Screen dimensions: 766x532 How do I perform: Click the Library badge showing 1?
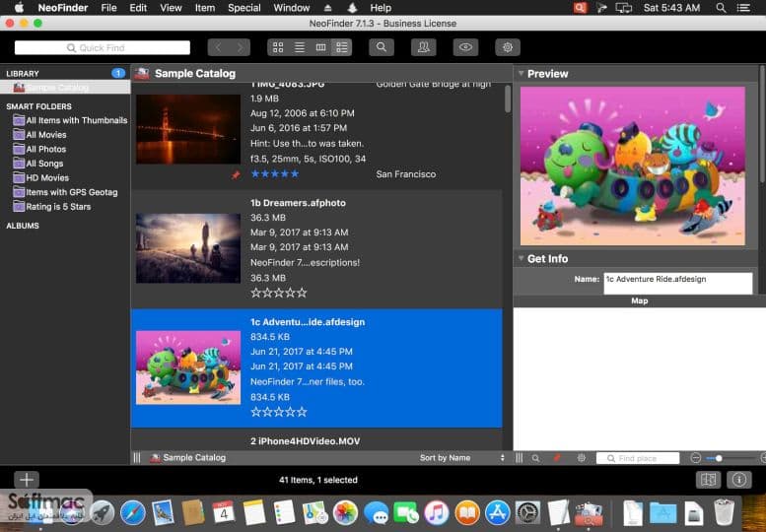coord(117,73)
